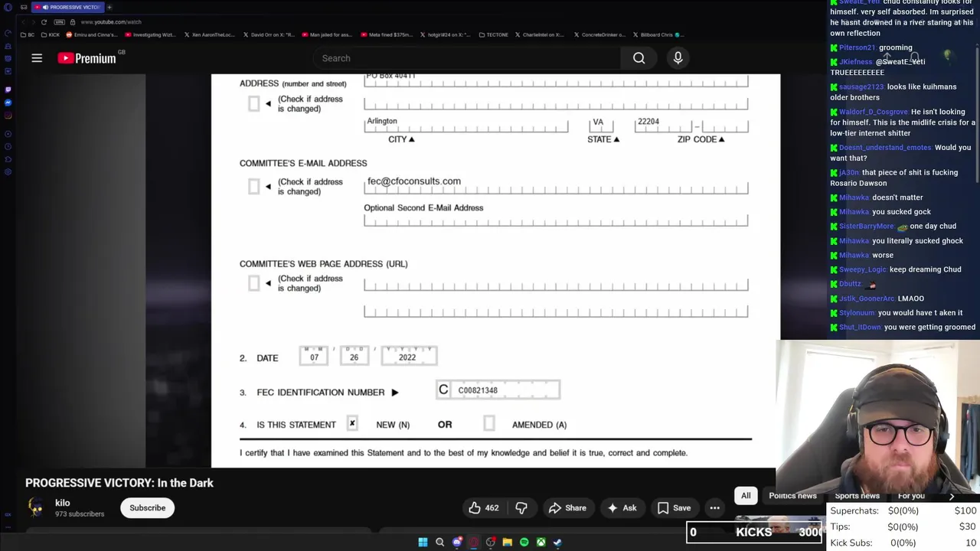The height and width of the screenshot is (551, 980).
Task: Go to YouTube Premium home logo
Action: tap(87, 58)
